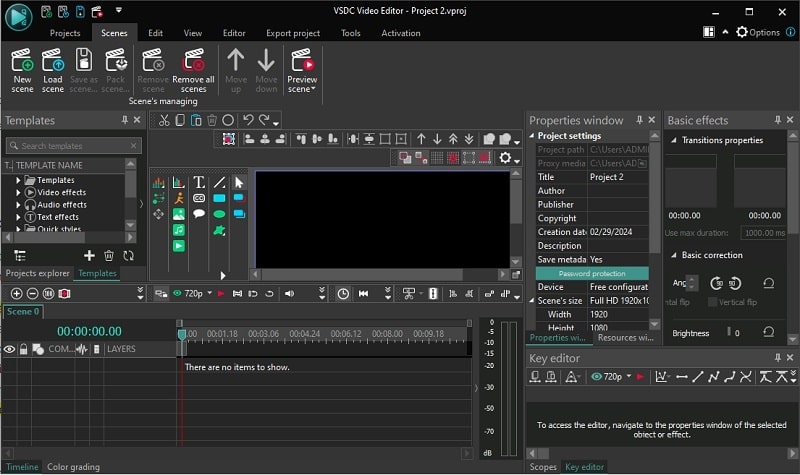This screenshot has height=475, width=800.
Task: Open Options in top right
Action: [758, 32]
